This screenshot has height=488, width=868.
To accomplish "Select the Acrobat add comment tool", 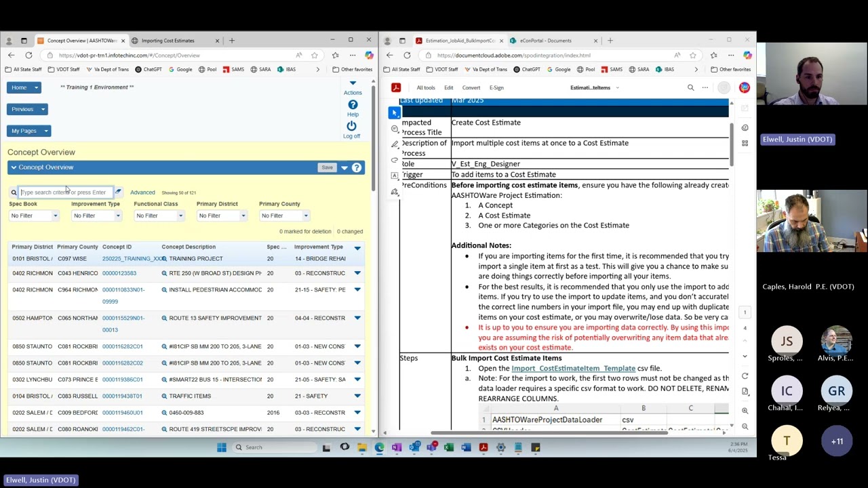I will 395,129.
